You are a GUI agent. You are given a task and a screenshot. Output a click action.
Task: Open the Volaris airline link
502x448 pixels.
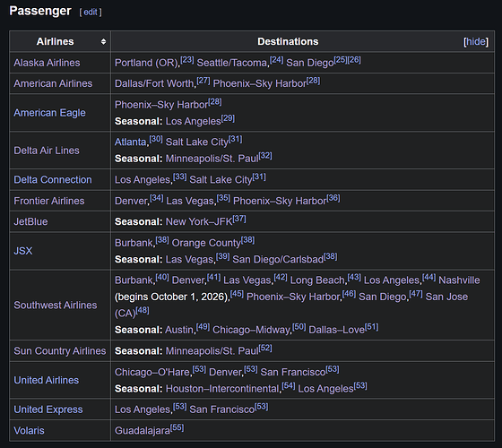click(x=29, y=430)
